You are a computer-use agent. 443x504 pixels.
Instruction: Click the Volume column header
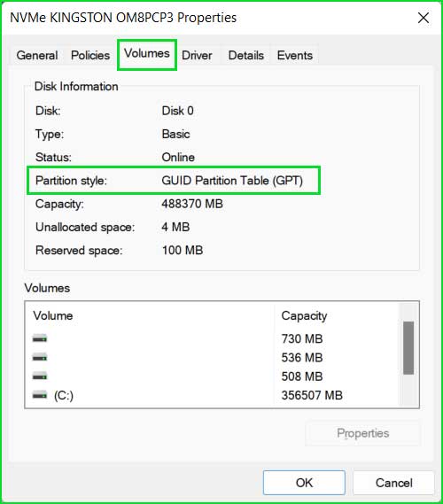tap(53, 315)
